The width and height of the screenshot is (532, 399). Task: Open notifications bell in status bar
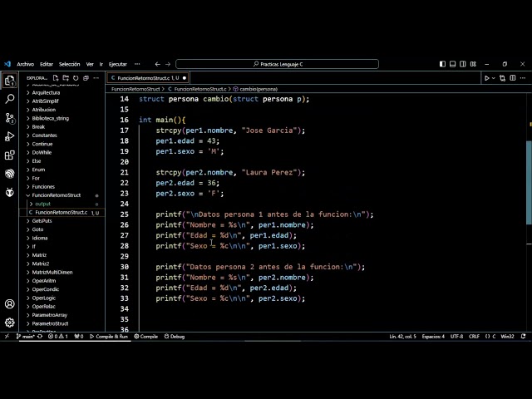click(523, 337)
